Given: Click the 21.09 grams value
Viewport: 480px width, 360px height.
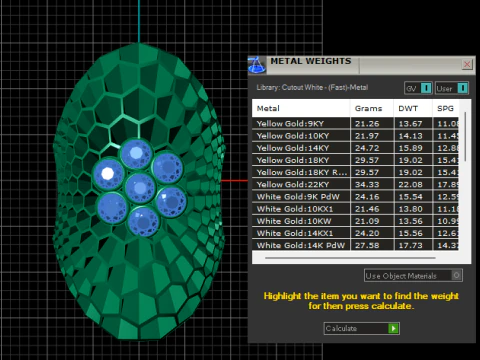Looking at the screenshot, I should 367,221.
